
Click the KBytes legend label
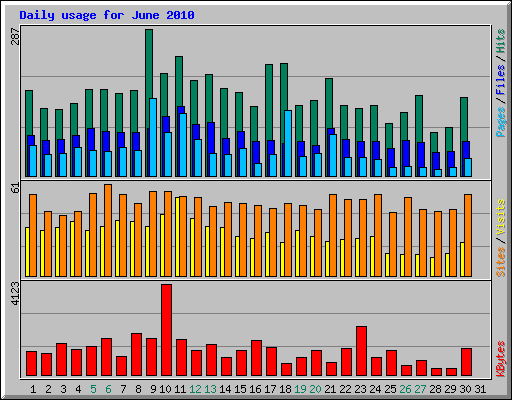[501, 359]
